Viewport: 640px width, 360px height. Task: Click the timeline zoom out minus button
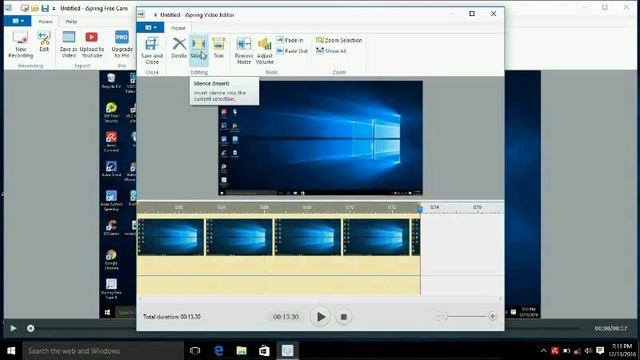438,316
